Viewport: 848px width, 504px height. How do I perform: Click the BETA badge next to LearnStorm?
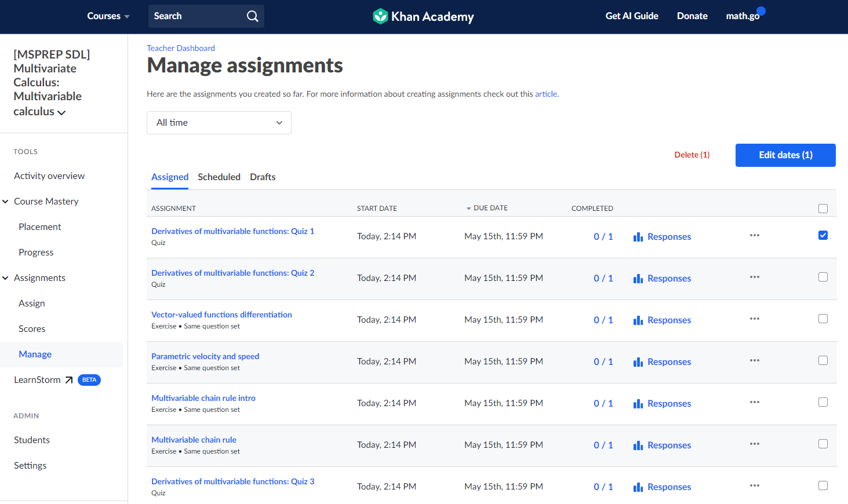point(89,380)
